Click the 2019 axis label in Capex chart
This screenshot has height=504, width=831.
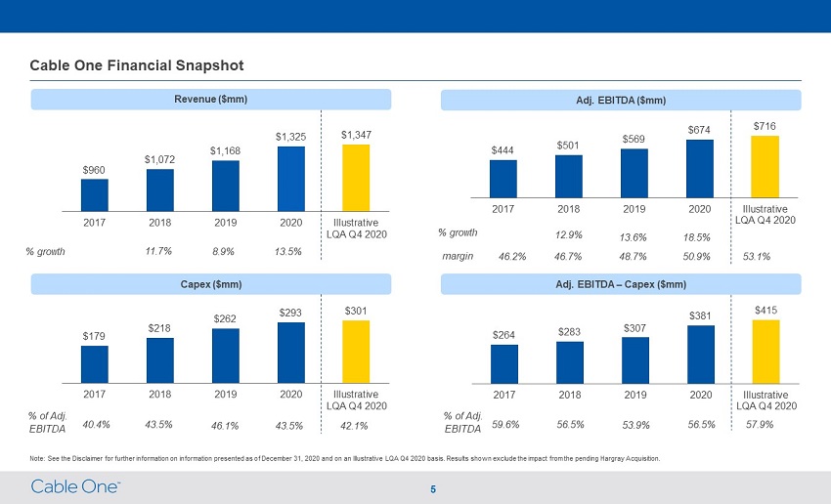(225, 395)
